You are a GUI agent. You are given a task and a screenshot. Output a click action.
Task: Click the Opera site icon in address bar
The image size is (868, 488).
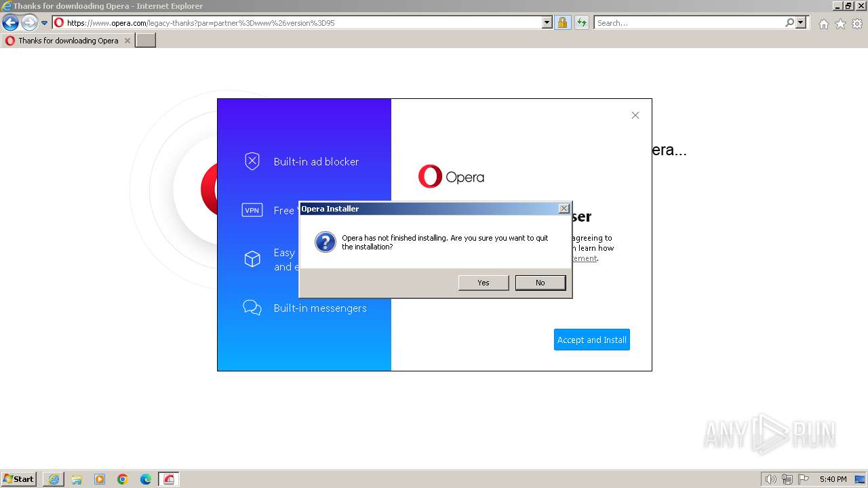[59, 22]
